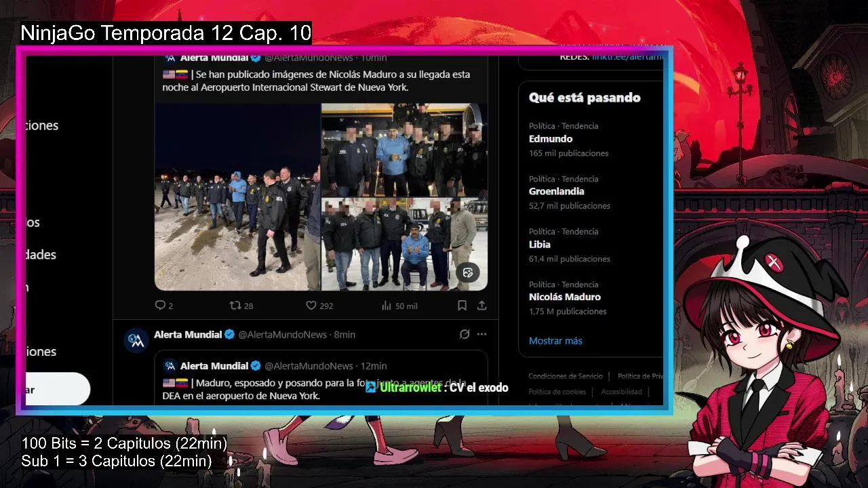Click the Ultrarrowlet chat message overlay
The height and width of the screenshot is (488, 868).
point(437,388)
